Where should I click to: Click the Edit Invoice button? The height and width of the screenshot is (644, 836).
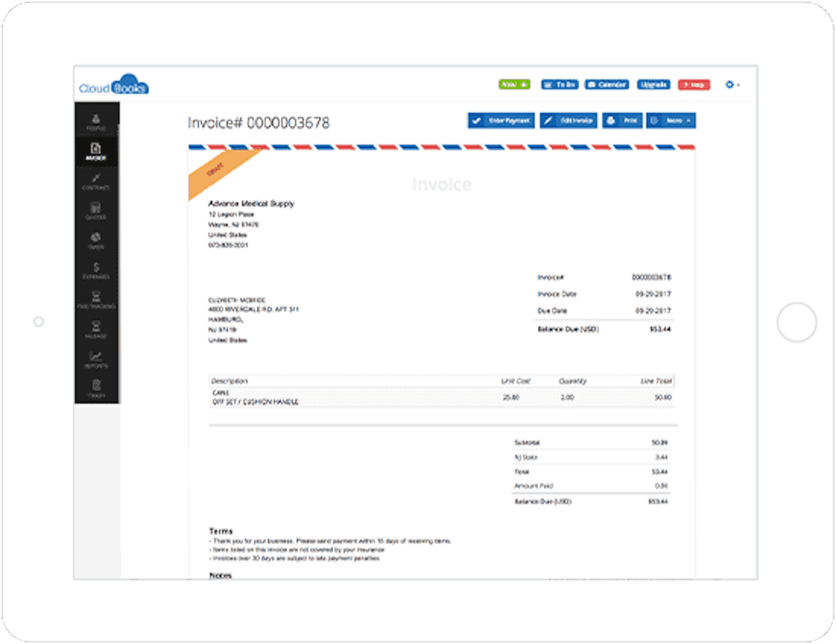(568, 121)
